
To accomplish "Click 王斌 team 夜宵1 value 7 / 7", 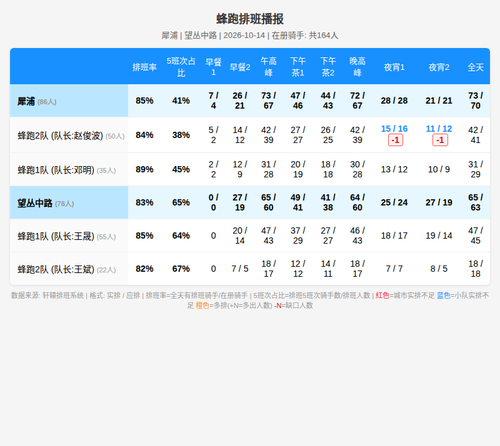I will click(394, 269).
